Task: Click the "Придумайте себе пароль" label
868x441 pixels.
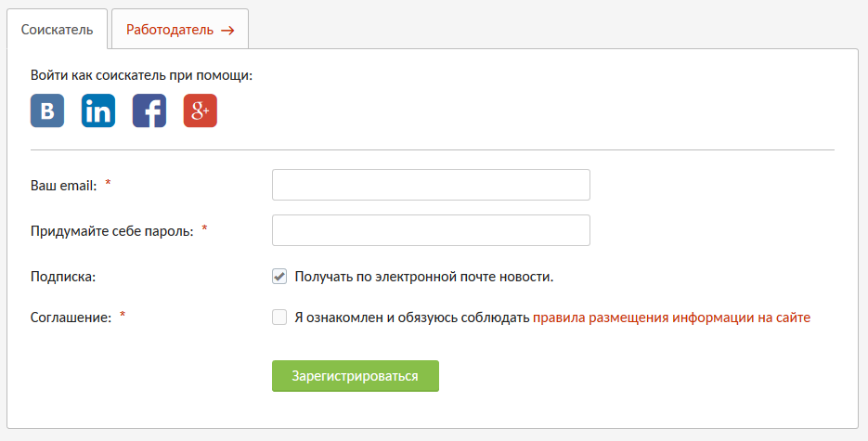Action: (x=111, y=231)
